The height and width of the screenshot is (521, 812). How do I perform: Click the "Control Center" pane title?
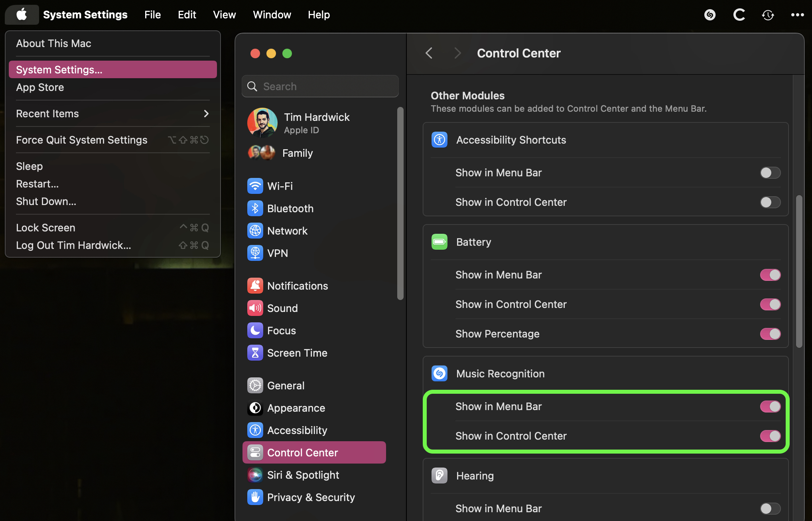(518, 53)
